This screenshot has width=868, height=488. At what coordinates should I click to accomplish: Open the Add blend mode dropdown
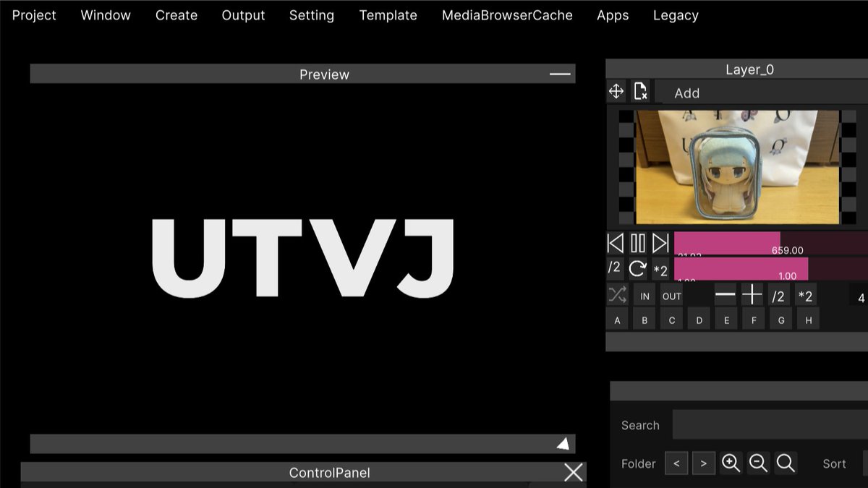pyautogui.click(x=761, y=93)
